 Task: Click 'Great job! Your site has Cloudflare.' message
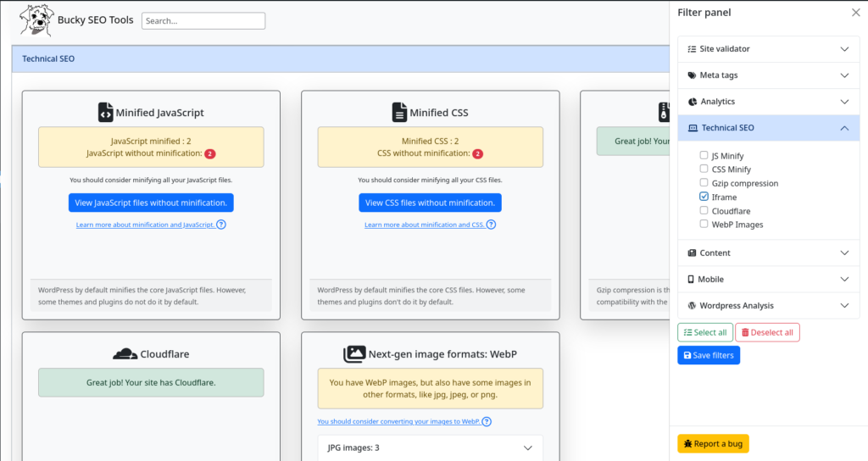coord(151,382)
